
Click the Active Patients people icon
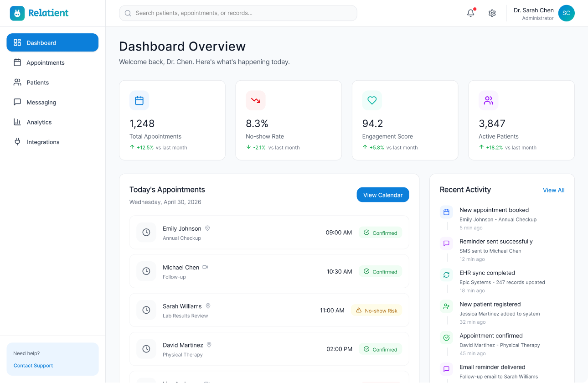click(489, 100)
